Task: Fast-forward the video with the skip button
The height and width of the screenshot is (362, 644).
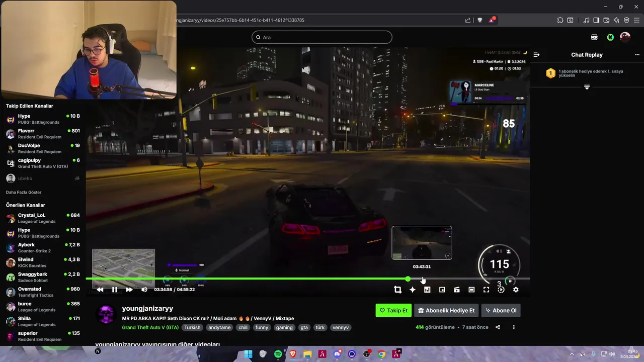Action: (x=129, y=290)
